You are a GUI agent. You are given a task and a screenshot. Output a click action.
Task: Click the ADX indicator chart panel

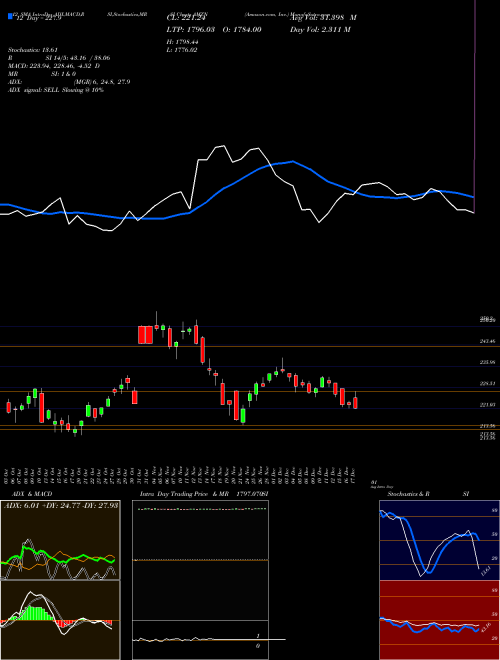(60, 540)
